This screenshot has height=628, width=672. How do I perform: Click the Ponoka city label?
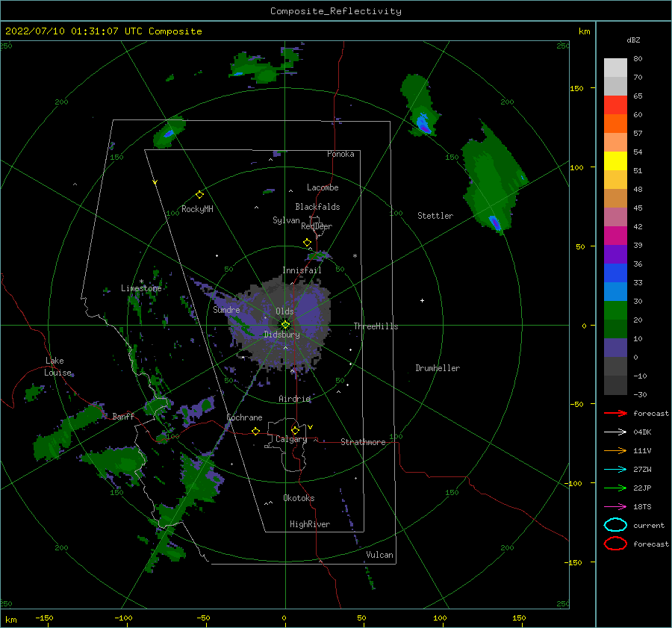click(x=340, y=154)
